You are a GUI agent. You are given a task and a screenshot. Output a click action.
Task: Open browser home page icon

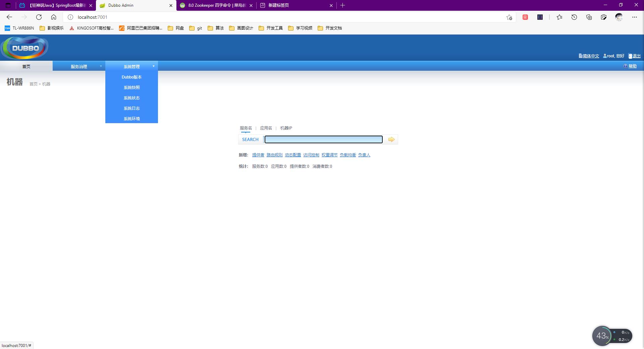click(54, 17)
